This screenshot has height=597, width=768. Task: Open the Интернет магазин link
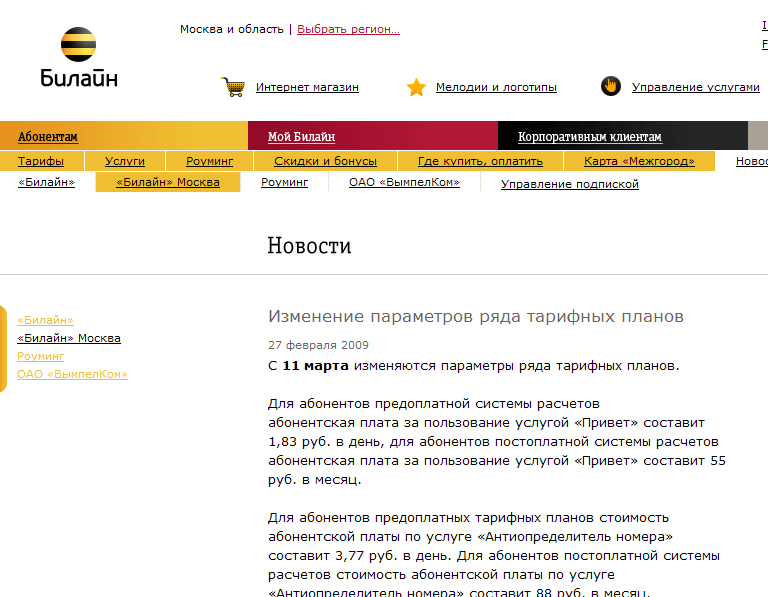(x=307, y=88)
